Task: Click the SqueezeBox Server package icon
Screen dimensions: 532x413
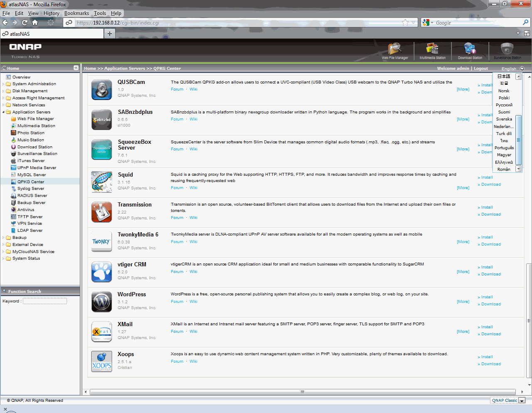Action: point(101,150)
